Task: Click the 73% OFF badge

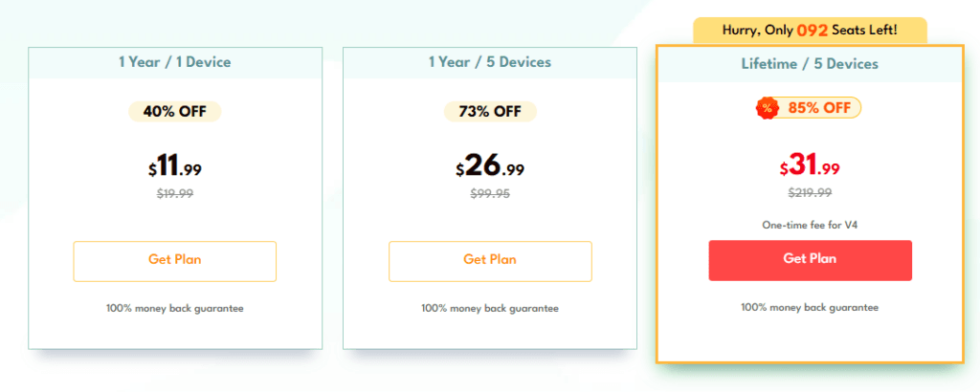Action: [x=490, y=112]
